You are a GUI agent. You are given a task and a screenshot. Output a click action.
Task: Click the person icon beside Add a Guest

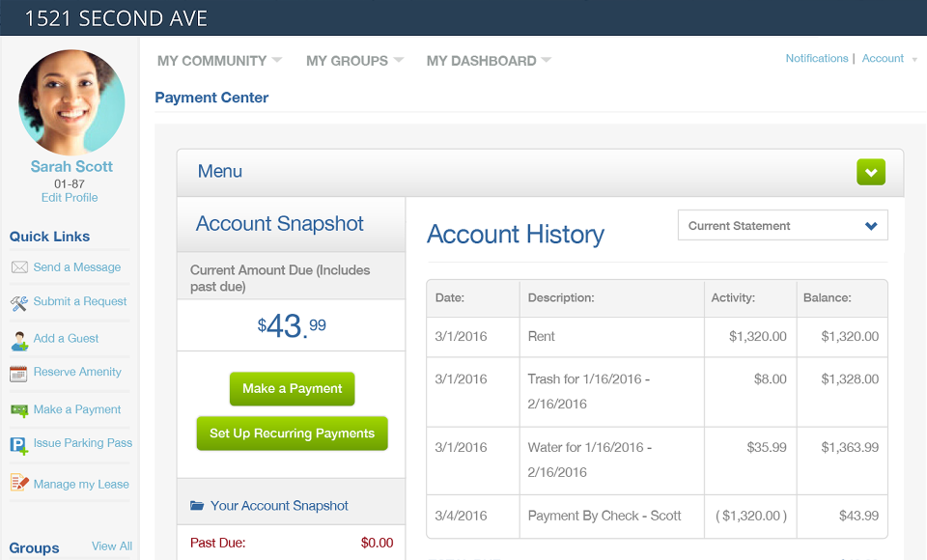coord(19,340)
